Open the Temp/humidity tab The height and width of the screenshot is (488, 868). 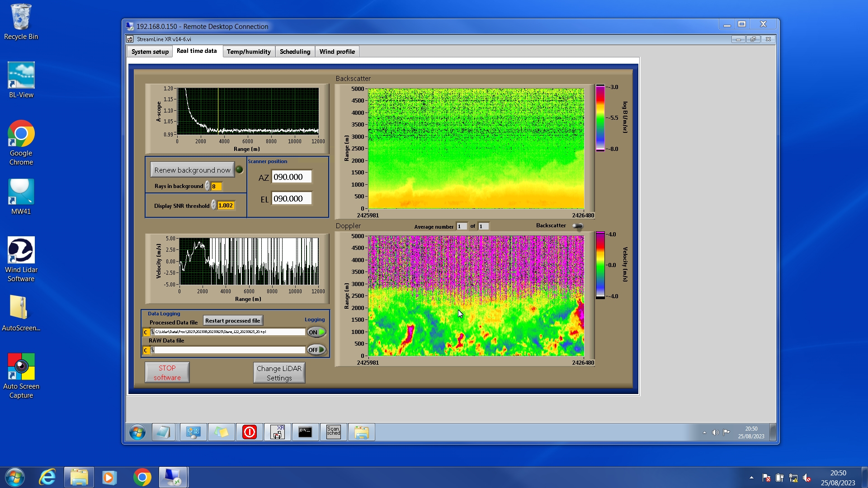pos(249,52)
